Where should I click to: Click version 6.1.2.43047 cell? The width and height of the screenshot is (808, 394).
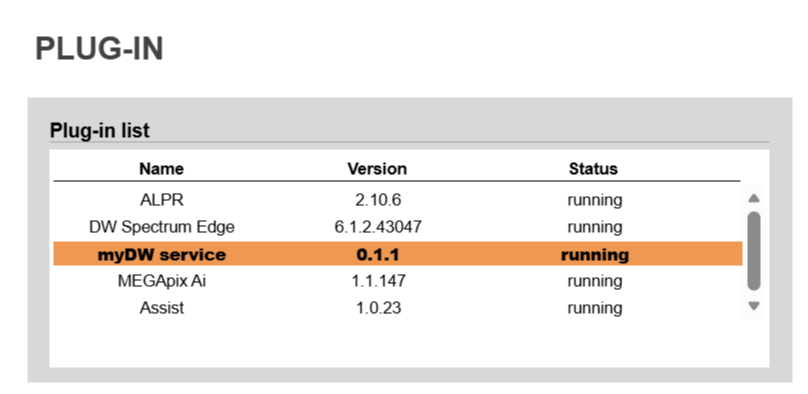coord(378,227)
